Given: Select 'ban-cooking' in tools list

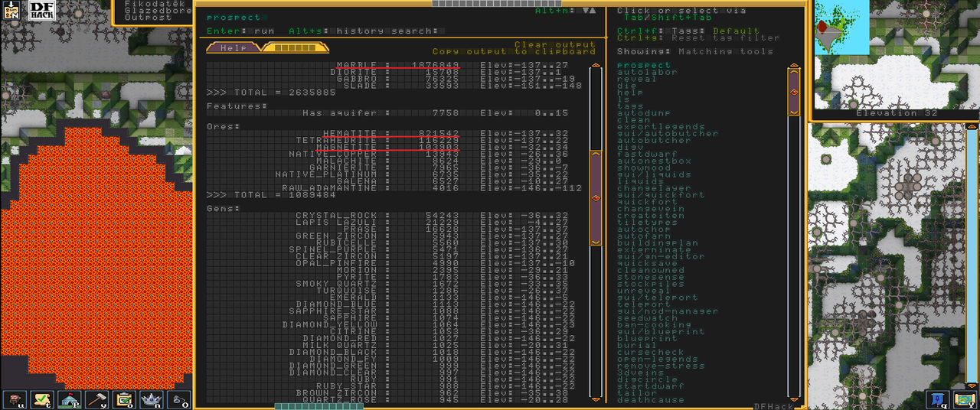Looking at the screenshot, I should tap(654, 326).
